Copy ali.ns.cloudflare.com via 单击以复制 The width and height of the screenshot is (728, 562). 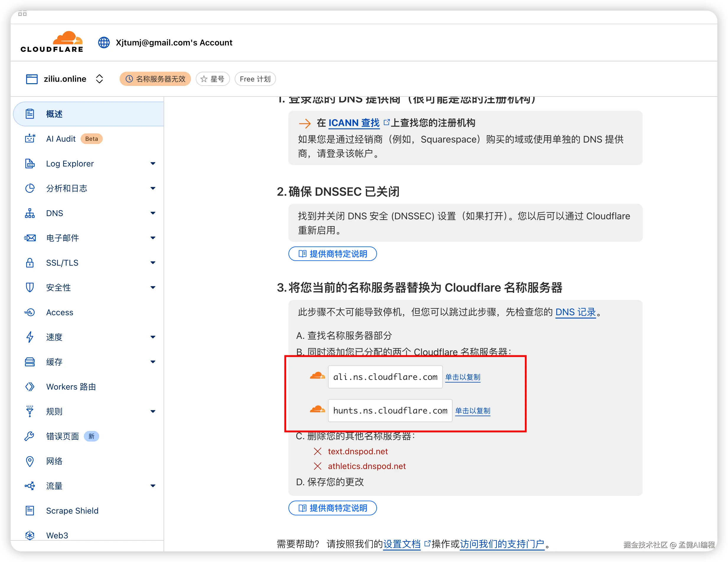point(463,377)
